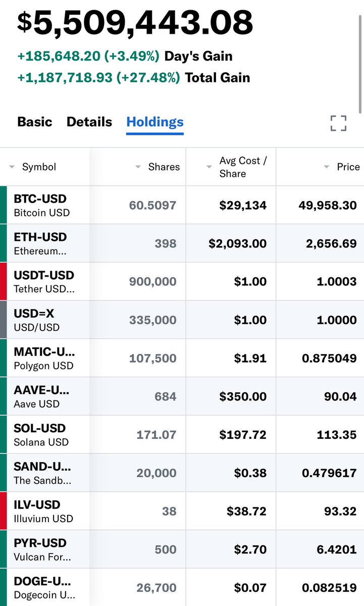This screenshot has width=364, height=606.
Task: Open the BTC-USD symbol link
Action: coord(40,198)
